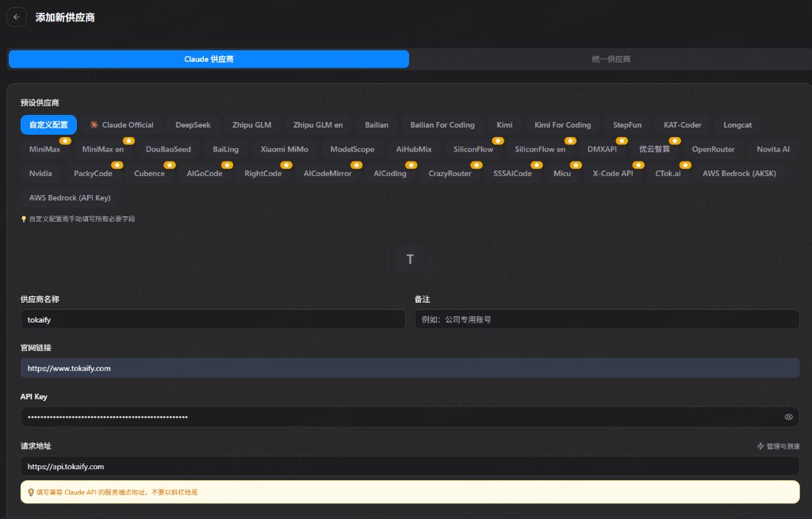
Task: Focus the API Key password field
Action: click(x=410, y=417)
